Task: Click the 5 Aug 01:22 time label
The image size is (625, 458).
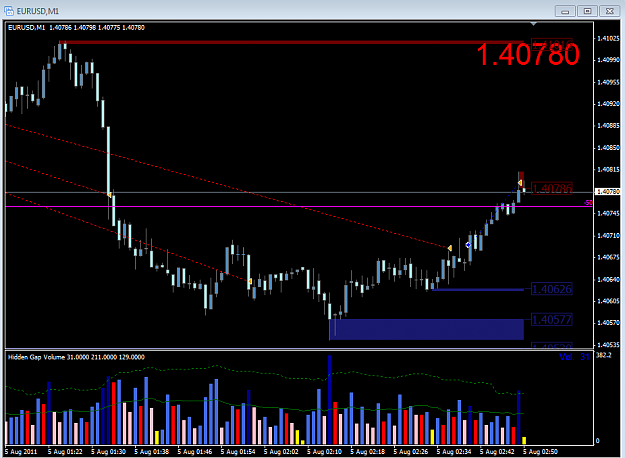Action: [65, 452]
